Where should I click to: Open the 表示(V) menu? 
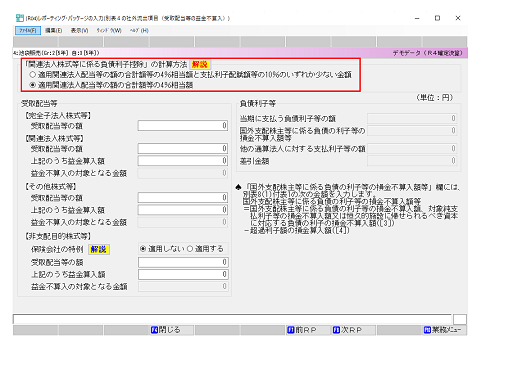[x=79, y=30]
